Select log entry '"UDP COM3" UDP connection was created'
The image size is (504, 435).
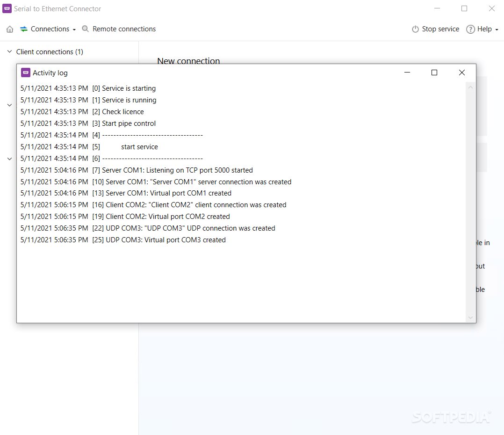[148, 228]
